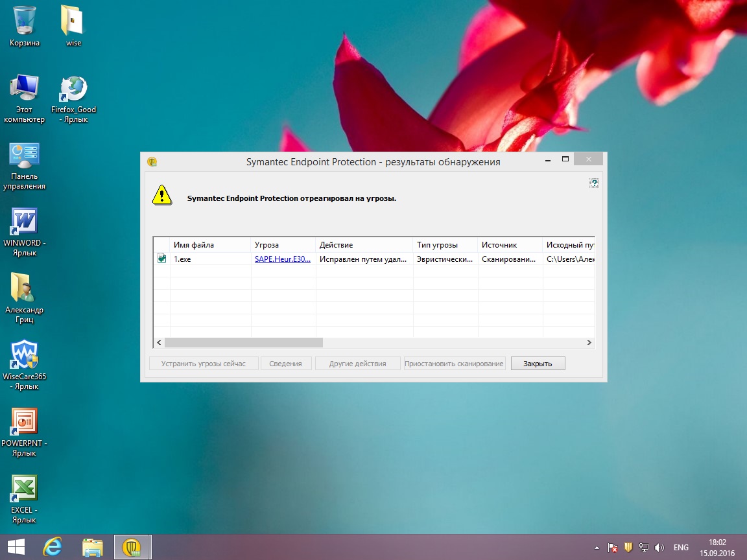Launch the EXCEL shortcut
This screenshot has height=560, width=747.
(24, 499)
